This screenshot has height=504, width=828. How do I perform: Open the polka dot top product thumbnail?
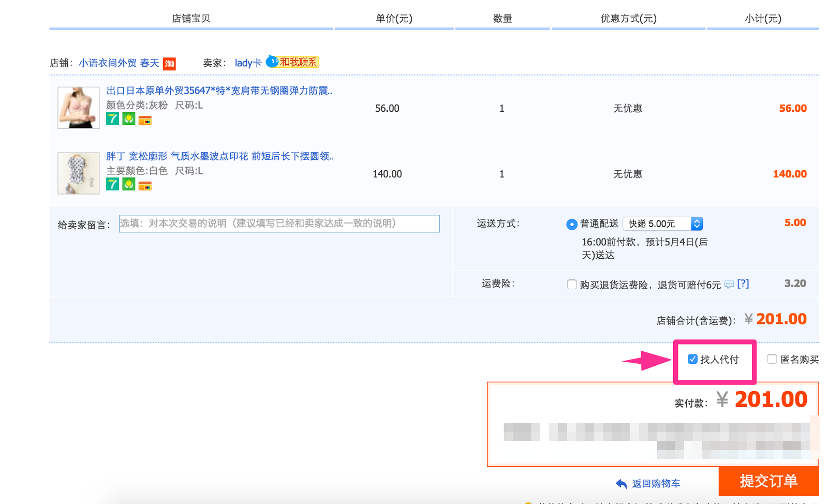79,173
